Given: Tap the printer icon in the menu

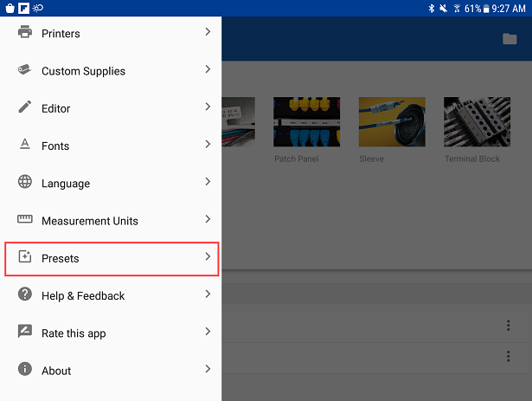Looking at the screenshot, I should [24, 34].
